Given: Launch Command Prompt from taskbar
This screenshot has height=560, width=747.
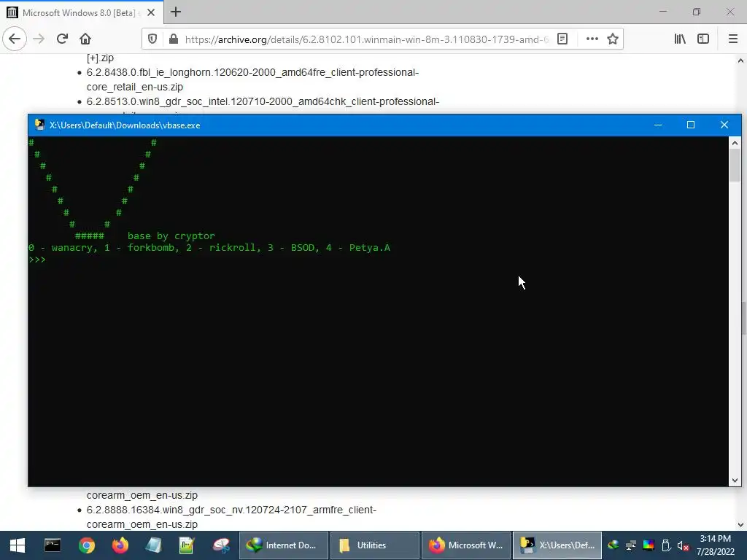Looking at the screenshot, I should coord(53,545).
